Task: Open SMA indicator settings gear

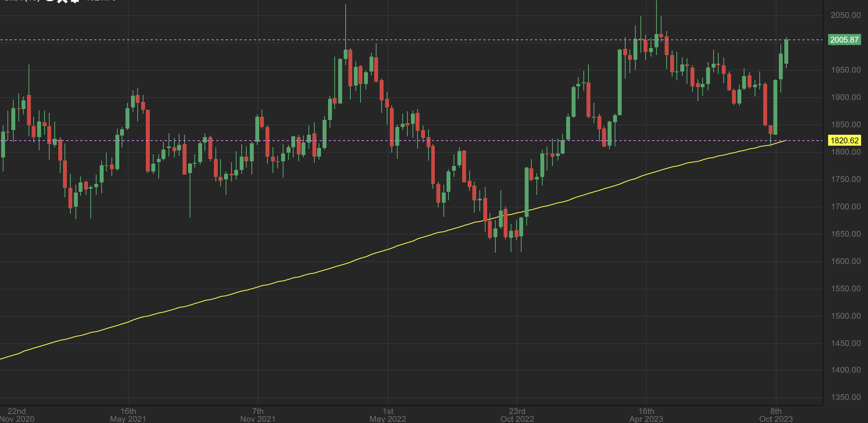Action: click(x=75, y=1)
